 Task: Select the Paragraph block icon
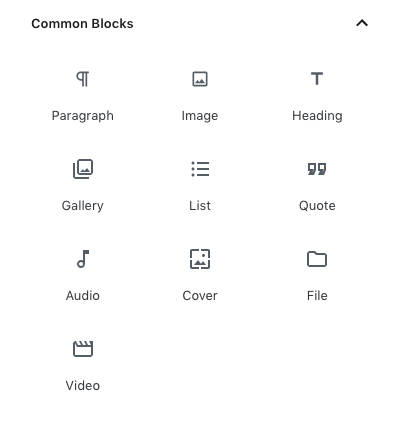pyautogui.click(x=83, y=79)
